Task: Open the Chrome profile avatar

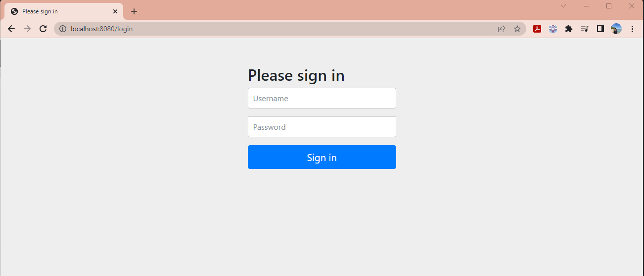Action: coord(616,29)
